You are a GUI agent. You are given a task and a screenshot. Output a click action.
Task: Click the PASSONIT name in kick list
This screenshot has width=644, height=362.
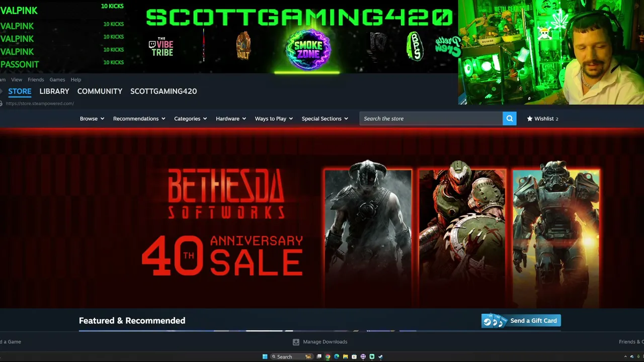click(20, 64)
